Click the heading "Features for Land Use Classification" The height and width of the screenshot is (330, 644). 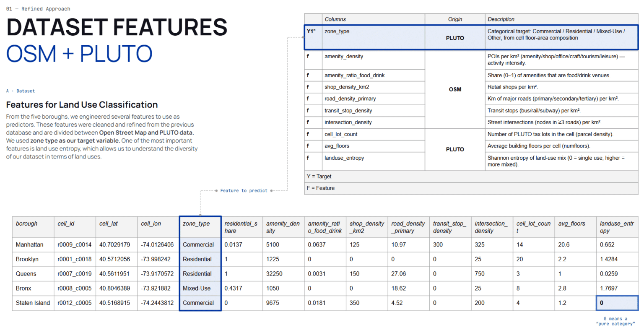pyautogui.click(x=82, y=105)
